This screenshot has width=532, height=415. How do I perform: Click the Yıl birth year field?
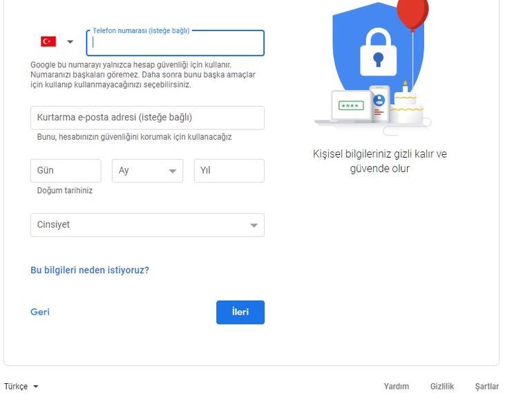229,171
